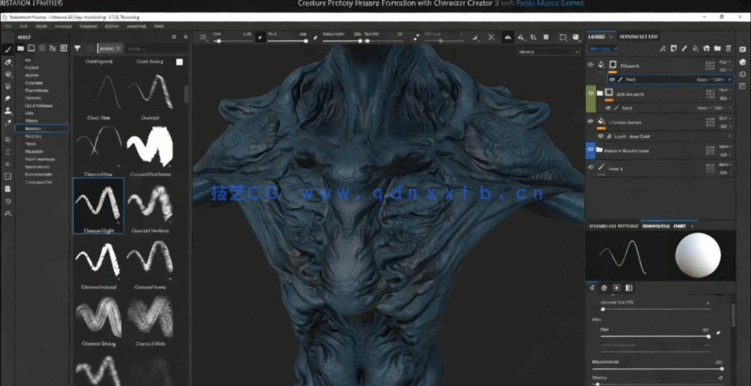751x386 pixels.
Task: Toggle the white grid view square in shelf
Action: click(x=179, y=62)
